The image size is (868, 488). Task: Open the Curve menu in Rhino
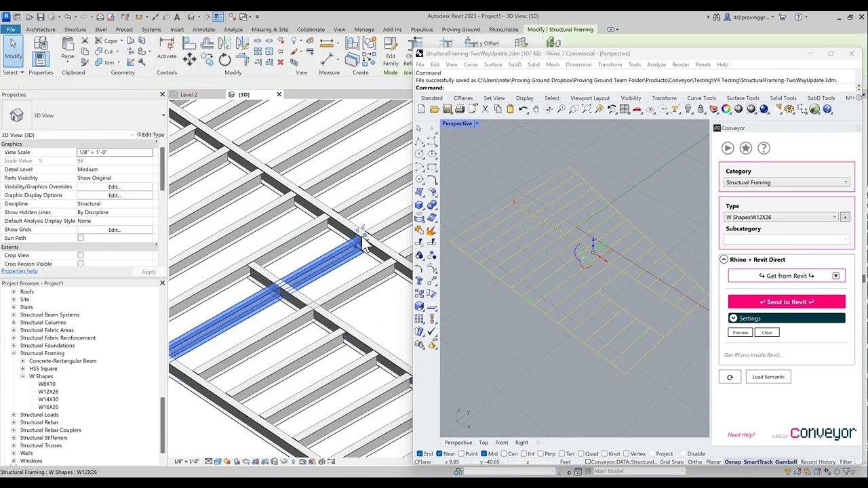point(471,64)
